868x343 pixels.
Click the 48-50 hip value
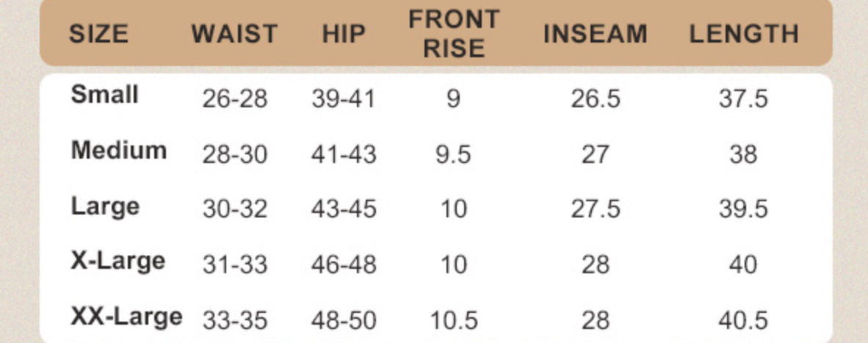point(344,320)
